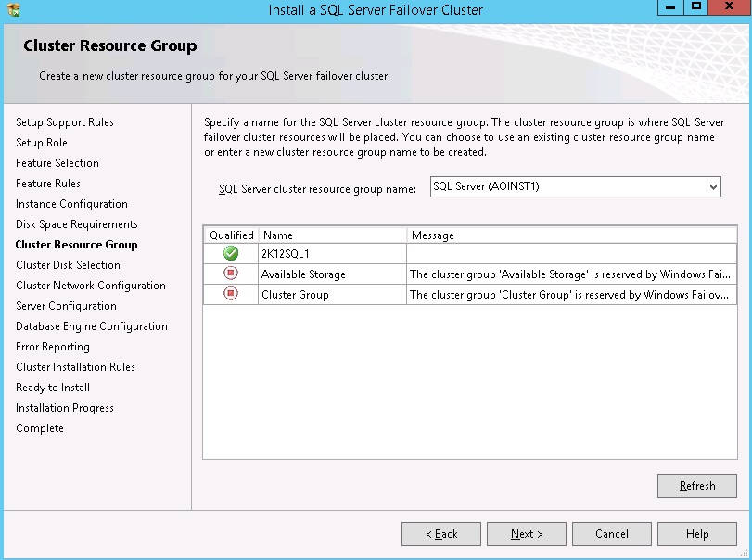The image size is (752, 560).
Task: Minimize the installer window
Action: [x=670, y=7]
